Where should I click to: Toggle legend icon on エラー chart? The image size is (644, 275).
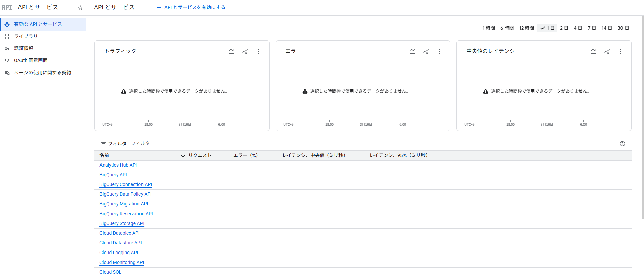point(412,51)
